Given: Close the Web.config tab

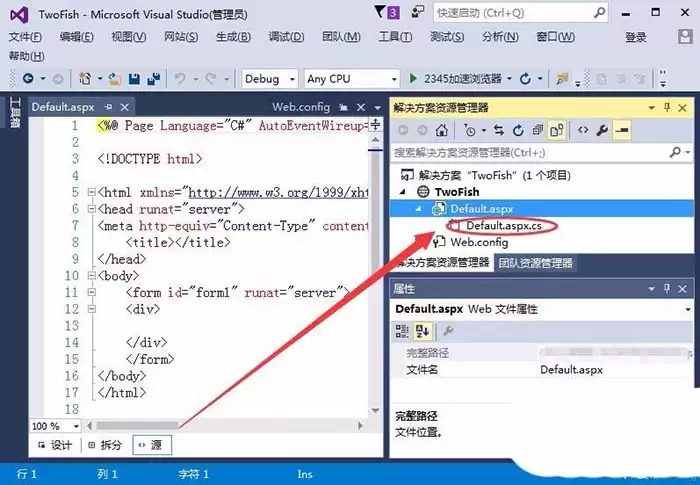Looking at the screenshot, I should click(361, 107).
